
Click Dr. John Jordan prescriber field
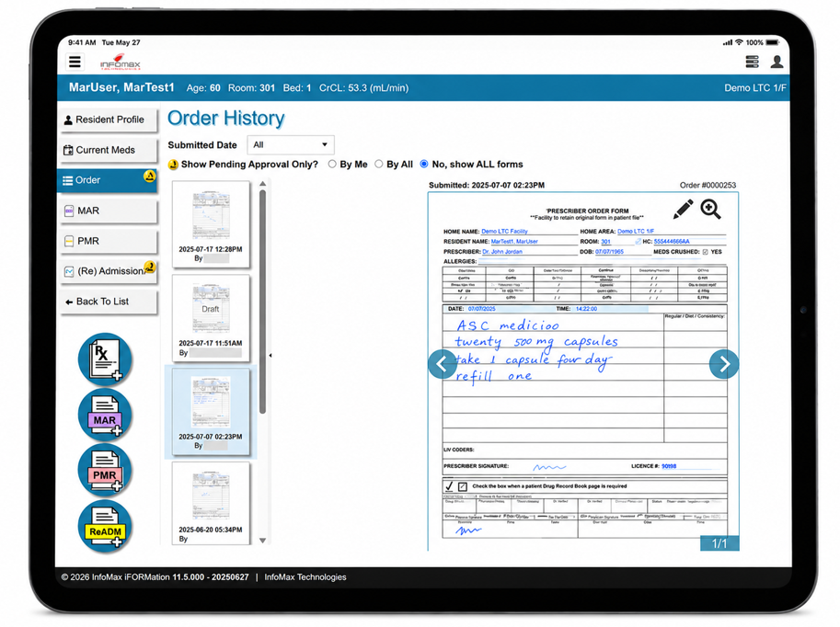point(502,252)
